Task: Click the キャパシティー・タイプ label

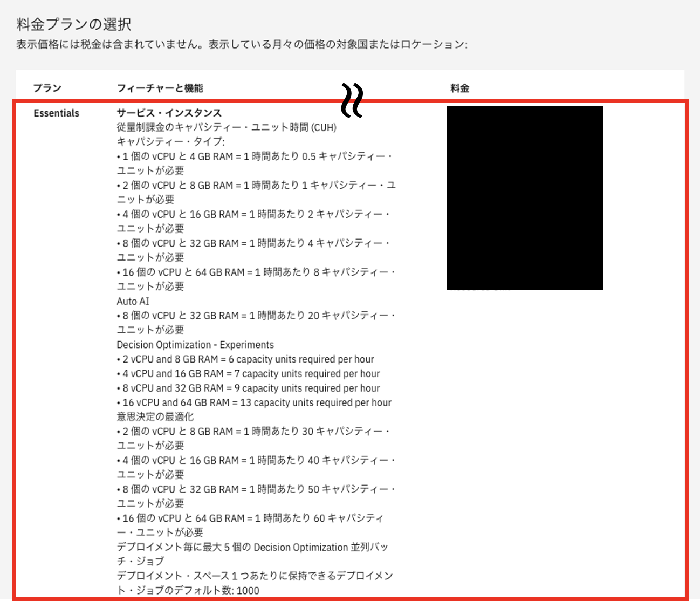Action: 171,141
